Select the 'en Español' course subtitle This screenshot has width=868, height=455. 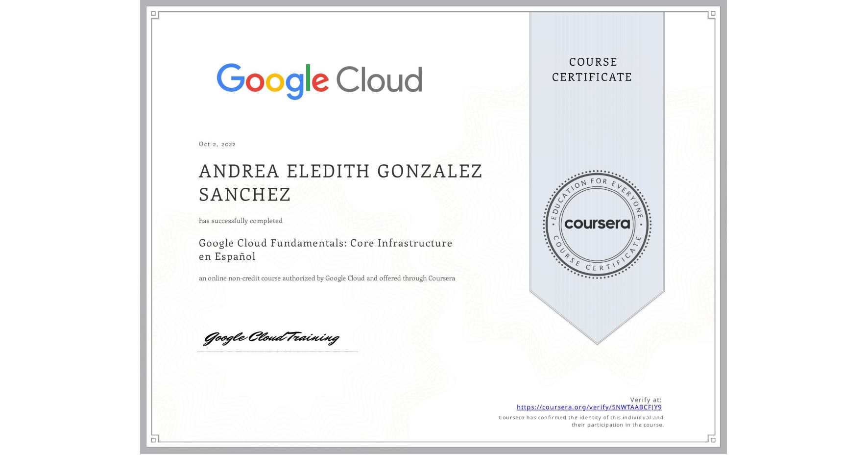click(x=227, y=256)
